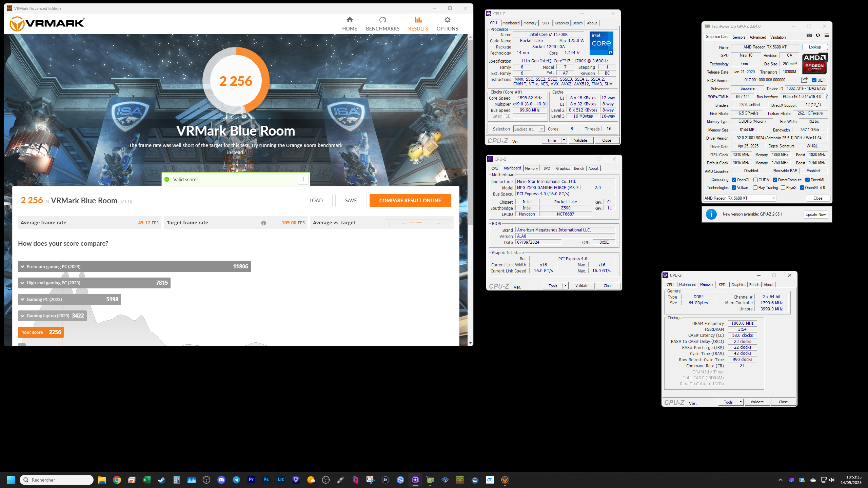Click the VRMark logo
The width and height of the screenshot is (868, 488).
pyautogui.click(x=47, y=23)
